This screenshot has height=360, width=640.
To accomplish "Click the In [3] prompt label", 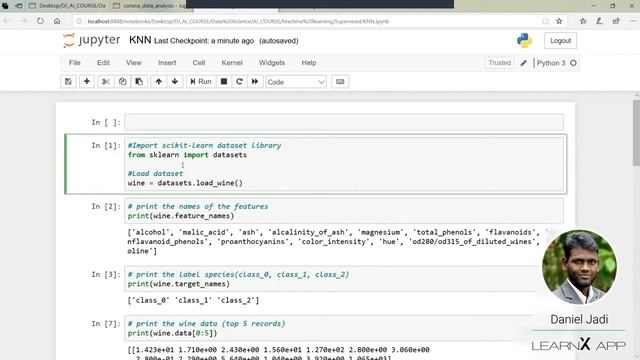I will 106,274.
